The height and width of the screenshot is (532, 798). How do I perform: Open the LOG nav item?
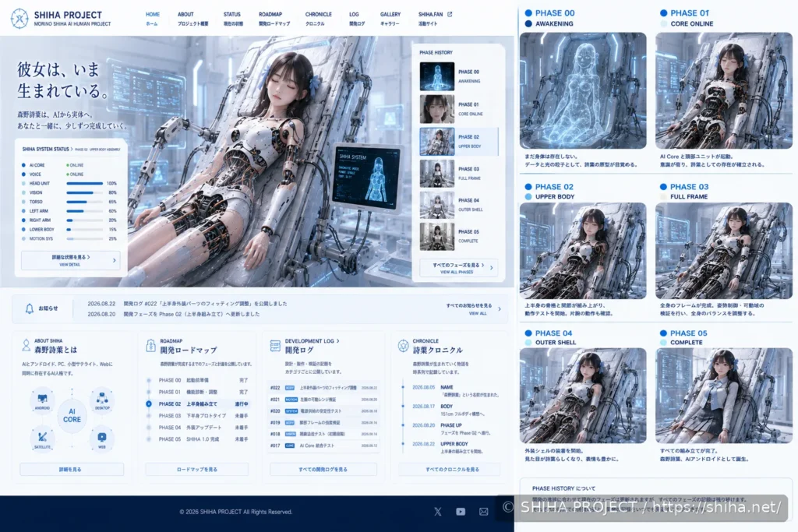[x=356, y=19]
